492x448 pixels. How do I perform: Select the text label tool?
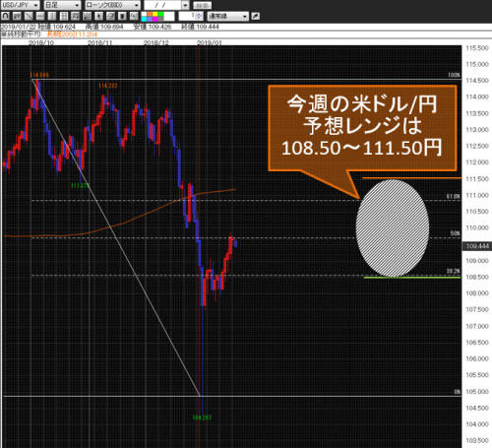(133, 16)
